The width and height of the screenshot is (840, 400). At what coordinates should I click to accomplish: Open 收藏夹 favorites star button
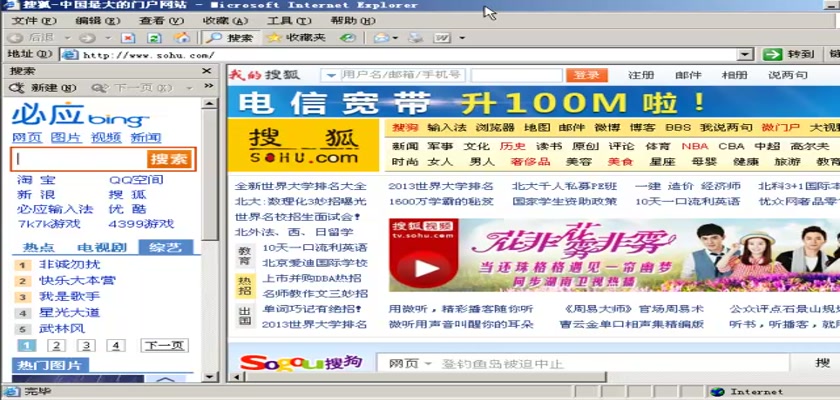(296, 38)
